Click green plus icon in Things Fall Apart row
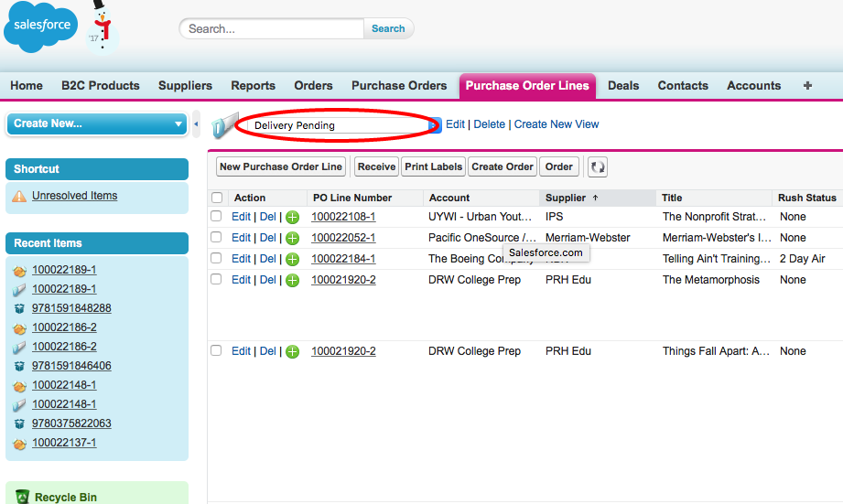The height and width of the screenshot is (504, 843). coord(293,351)
